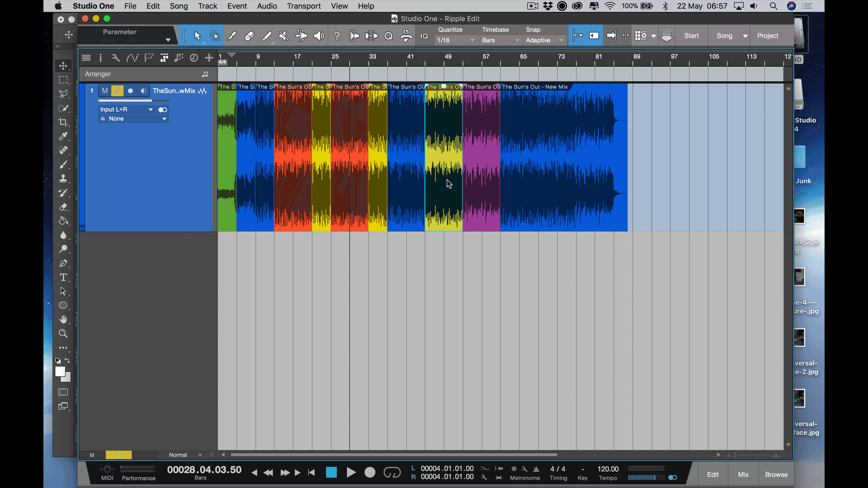Add a track with the plus icon
Screen dimensions: 868x488
point(209,58)
